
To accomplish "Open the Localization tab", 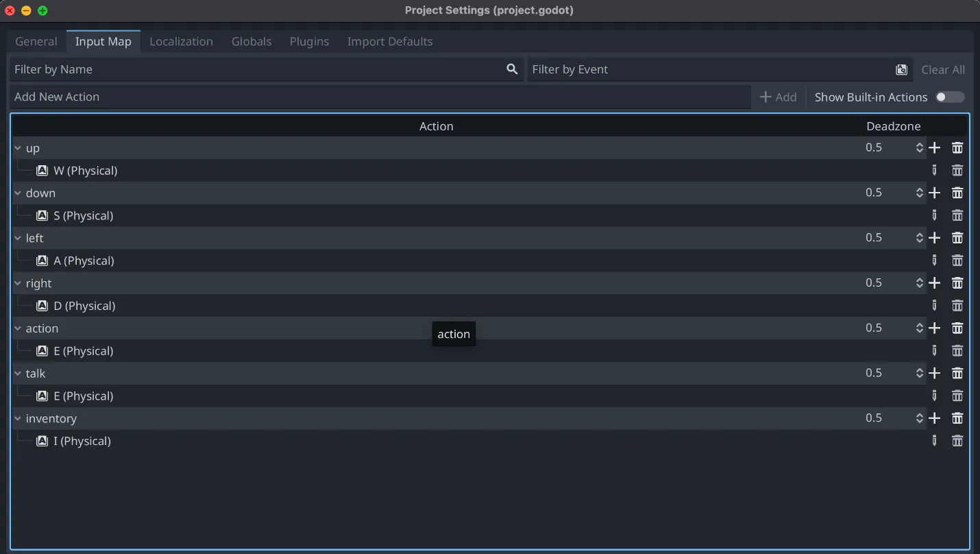I will (181, 41).
